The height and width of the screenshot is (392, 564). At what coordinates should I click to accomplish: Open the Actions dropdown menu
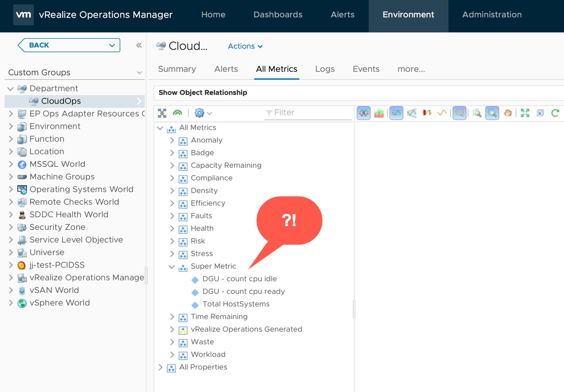245,46
